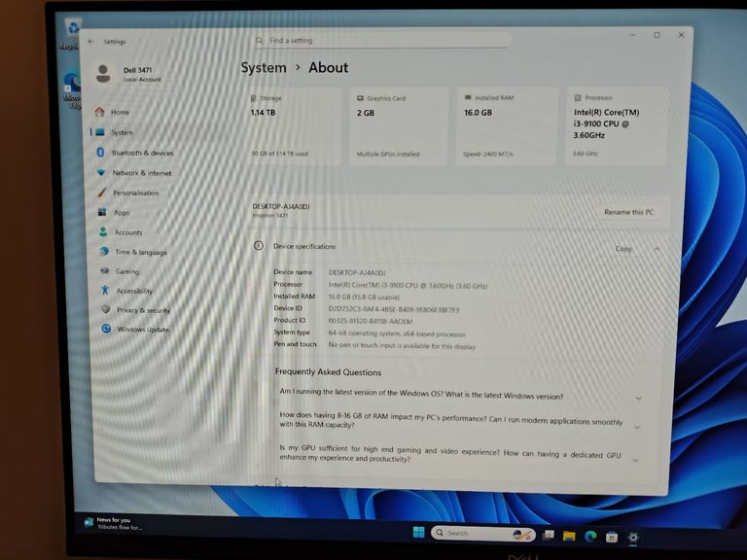Open Network & internet settings
747x560 pixels.
coord(141,173)
